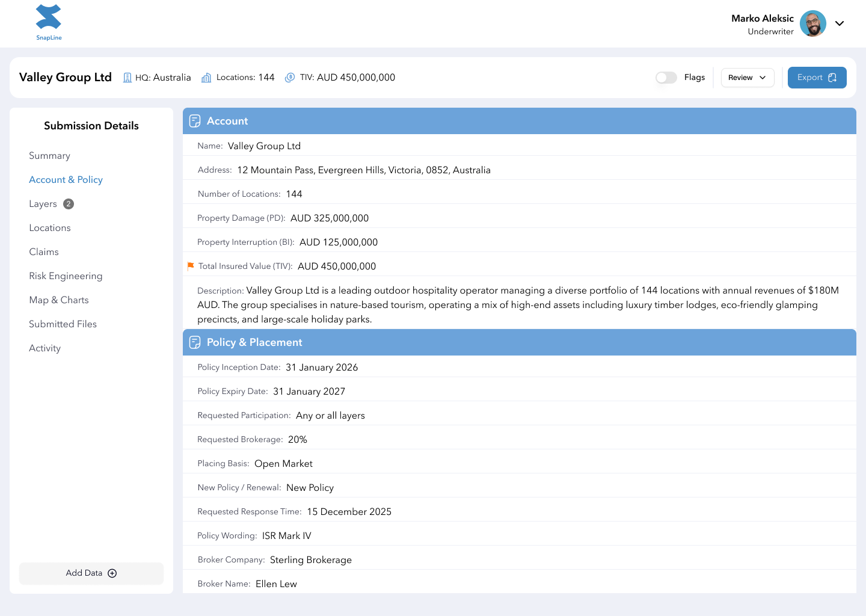The width and height of the screenshot is (866, 616).
Task: Click the HQ building icon beside Australia
Action: click(126, 77)
